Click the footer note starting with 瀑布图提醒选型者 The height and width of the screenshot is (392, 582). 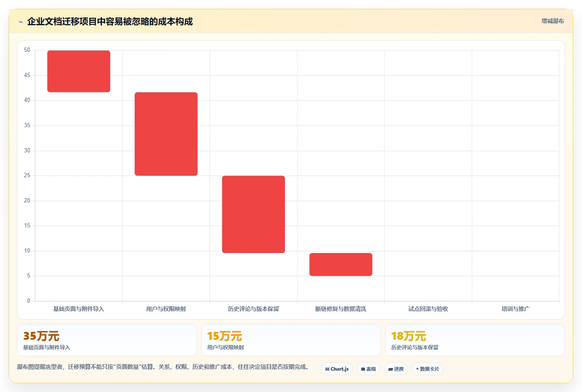163,367
